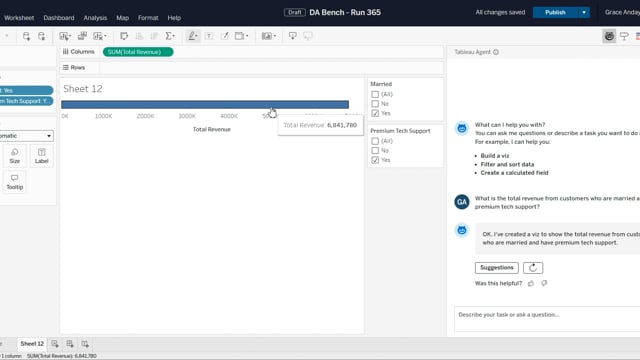This screenshot has width=640, height=360.
Task: Click the Clear Sheet toolbar icon
Action: coord(100,36)
